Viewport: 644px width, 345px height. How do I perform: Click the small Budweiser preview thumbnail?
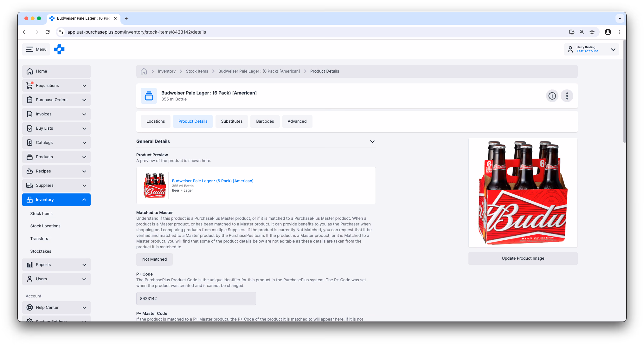155,186
